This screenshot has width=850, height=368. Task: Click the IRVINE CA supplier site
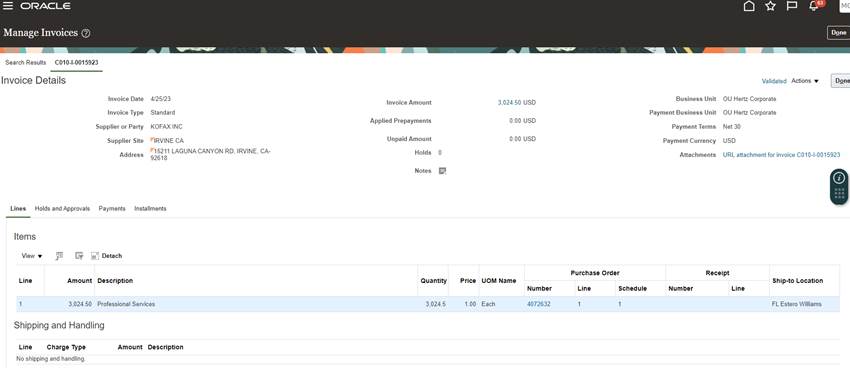[x=169, y=141]
